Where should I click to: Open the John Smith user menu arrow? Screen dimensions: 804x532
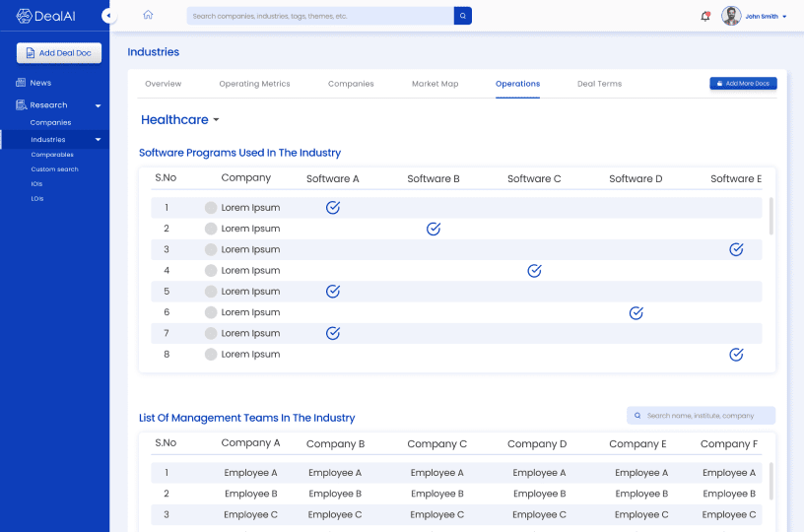[784, 17]
